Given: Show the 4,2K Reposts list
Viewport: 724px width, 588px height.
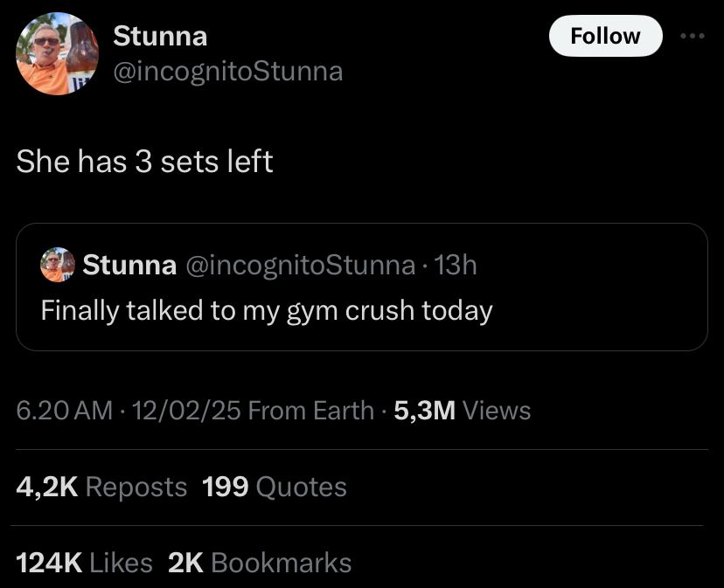Looking at the screenshot, I should coord(101,487).
